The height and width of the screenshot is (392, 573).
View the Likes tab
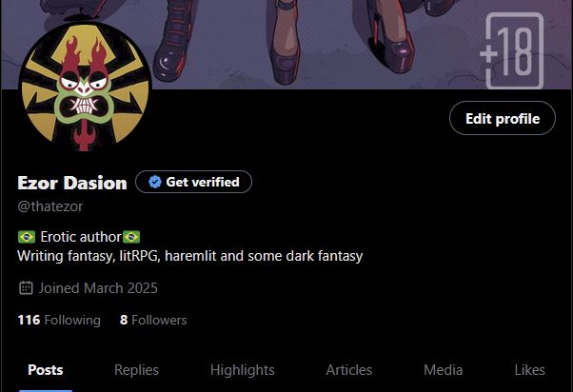click(x=529, y=370)
